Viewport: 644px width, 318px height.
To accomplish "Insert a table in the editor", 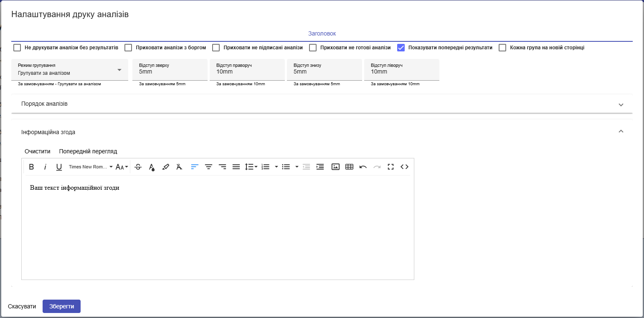I will click(x=350, y=167).
